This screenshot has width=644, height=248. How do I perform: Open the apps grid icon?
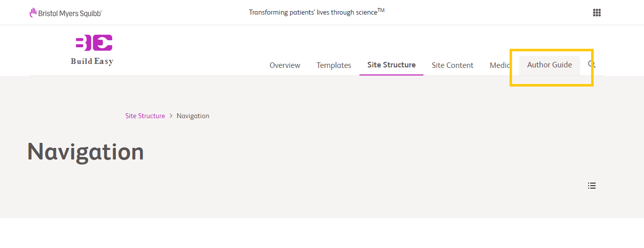coord(597,13)
